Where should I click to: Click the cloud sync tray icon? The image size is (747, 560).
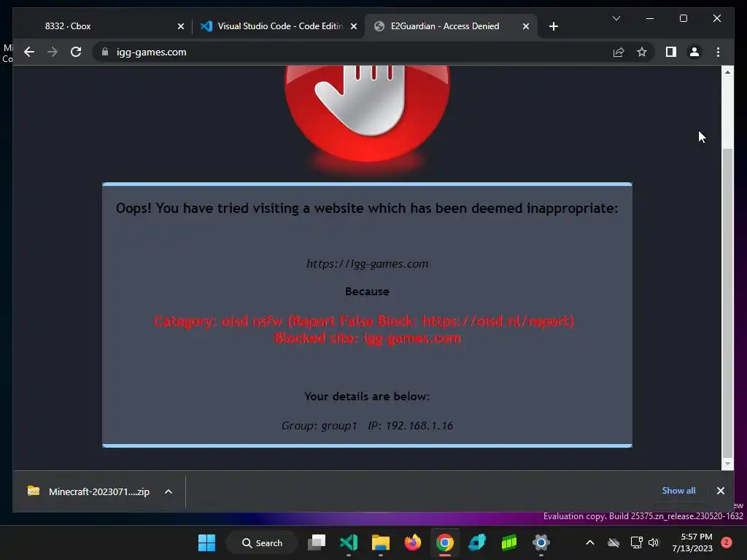click(614, 542)
